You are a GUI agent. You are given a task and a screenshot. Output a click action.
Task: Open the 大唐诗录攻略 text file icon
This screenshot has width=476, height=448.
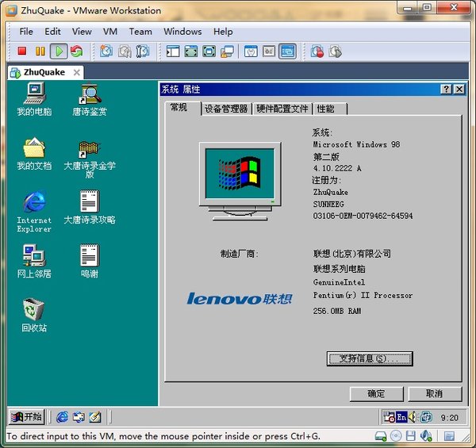point(90,207)
